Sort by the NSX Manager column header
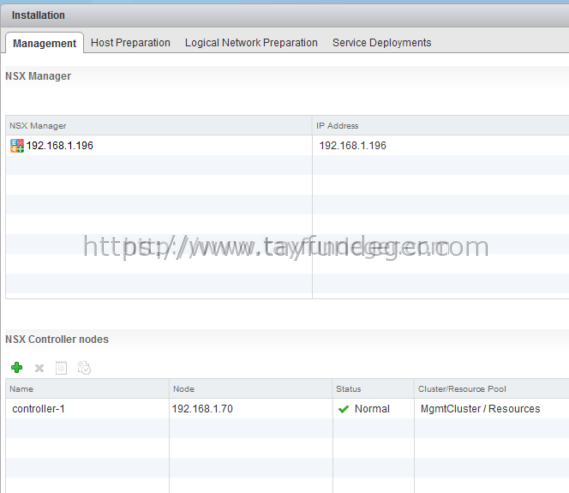 (159, 126)
